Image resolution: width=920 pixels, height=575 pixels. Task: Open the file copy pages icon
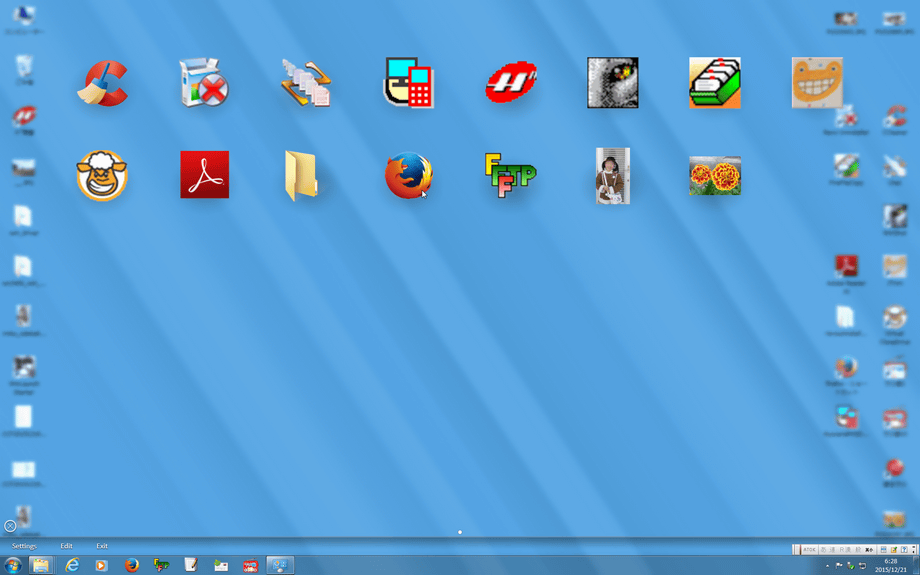pyautogui.click(x=306, y=82)
